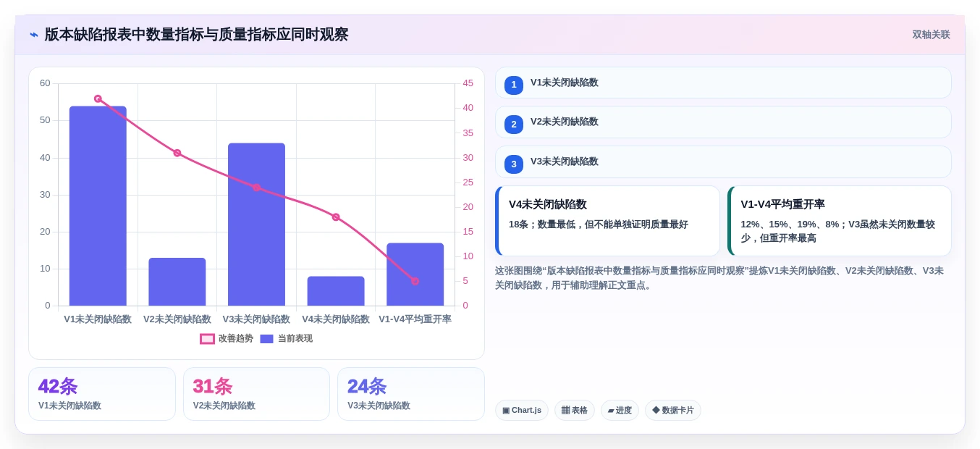Click left axis value 60
This screenshot has width=980, height=449.
coord(45,83)
